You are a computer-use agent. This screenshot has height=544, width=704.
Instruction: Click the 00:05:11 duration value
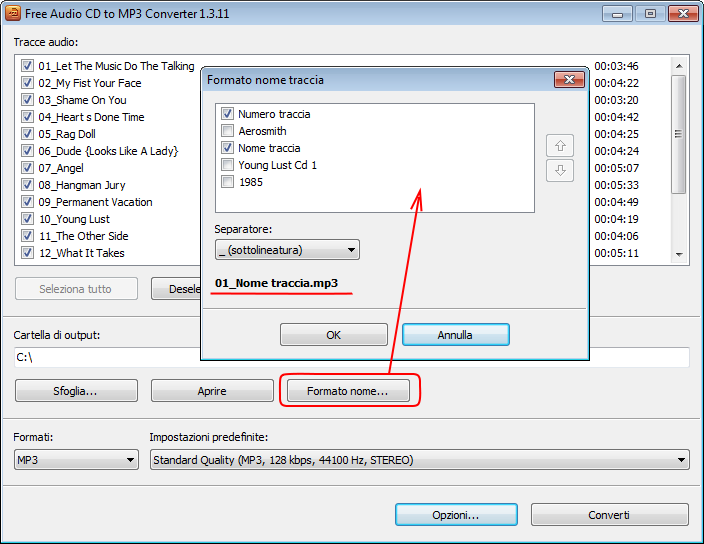(616, 253)
